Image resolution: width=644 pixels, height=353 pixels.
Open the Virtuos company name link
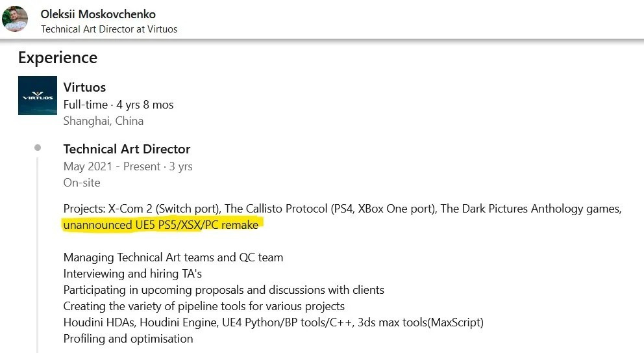pos(84,87)
